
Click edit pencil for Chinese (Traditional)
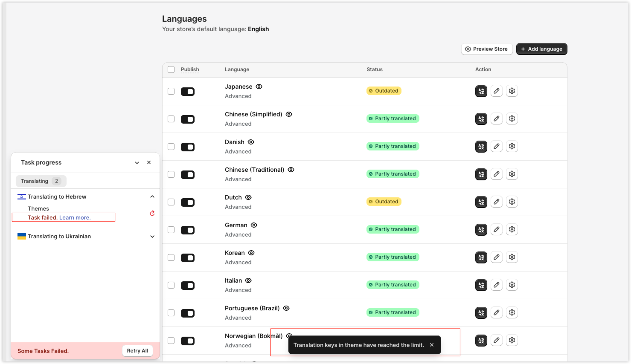click(497, 174)
